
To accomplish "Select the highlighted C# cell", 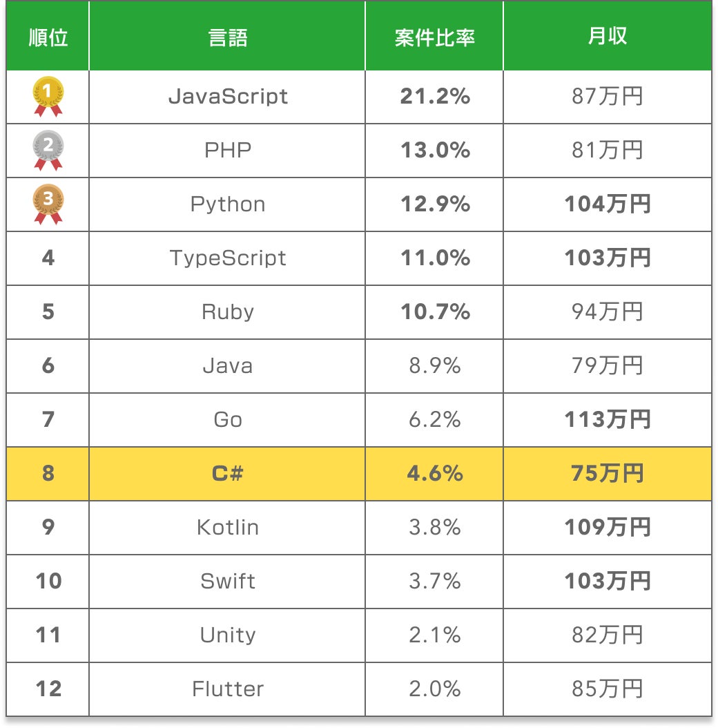I will pos(228,473).
